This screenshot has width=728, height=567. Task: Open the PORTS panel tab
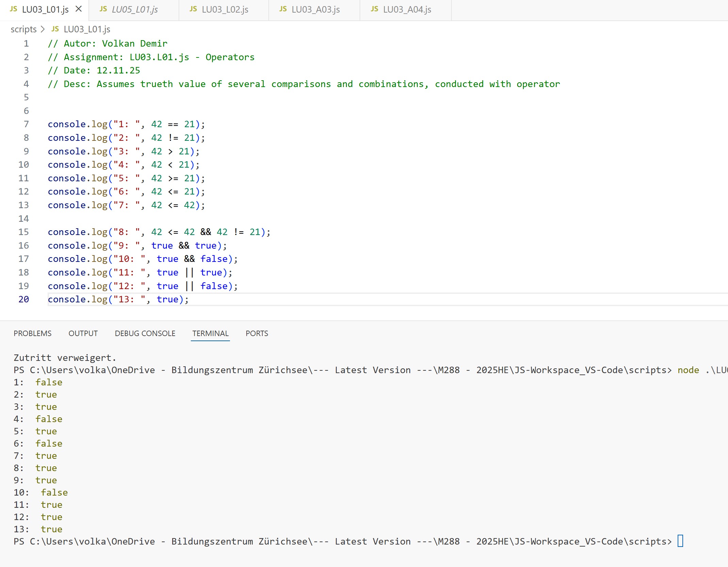click(x=257, y=333)
